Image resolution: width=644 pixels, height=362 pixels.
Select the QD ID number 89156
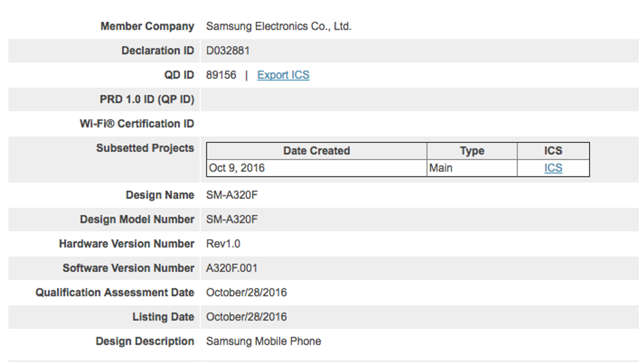tap(221, 75)
